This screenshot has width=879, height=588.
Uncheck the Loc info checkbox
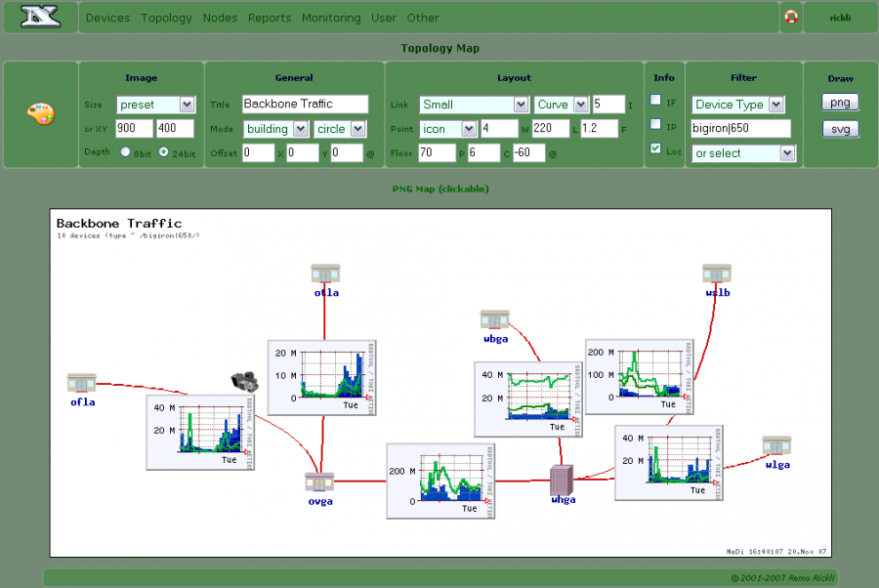[x=656, y=148]
